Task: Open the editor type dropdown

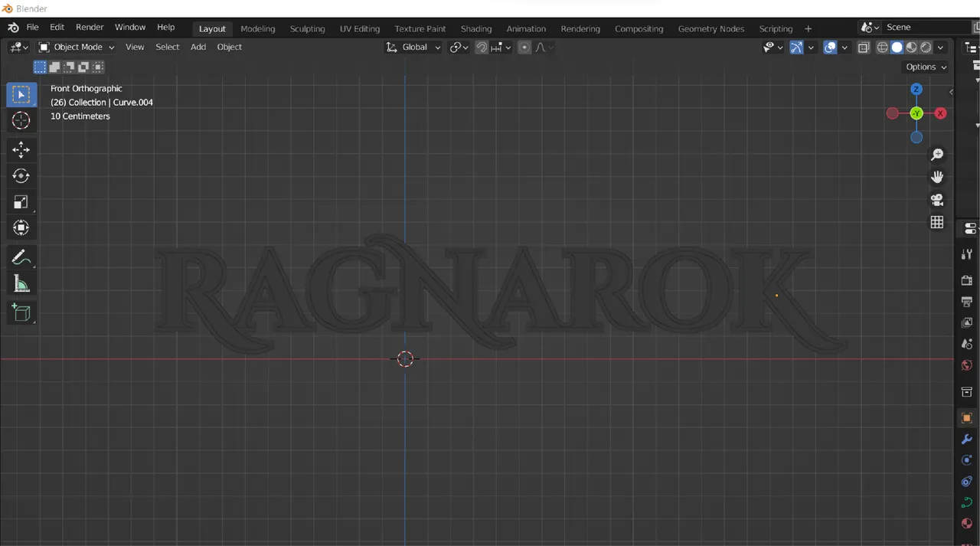Action: pos(18,47)
